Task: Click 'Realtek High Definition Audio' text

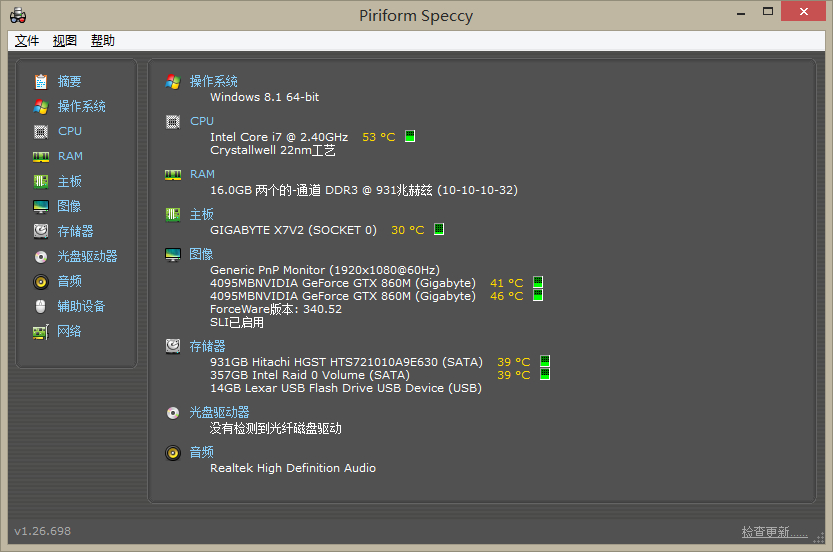Action: [x=293, y=468]
